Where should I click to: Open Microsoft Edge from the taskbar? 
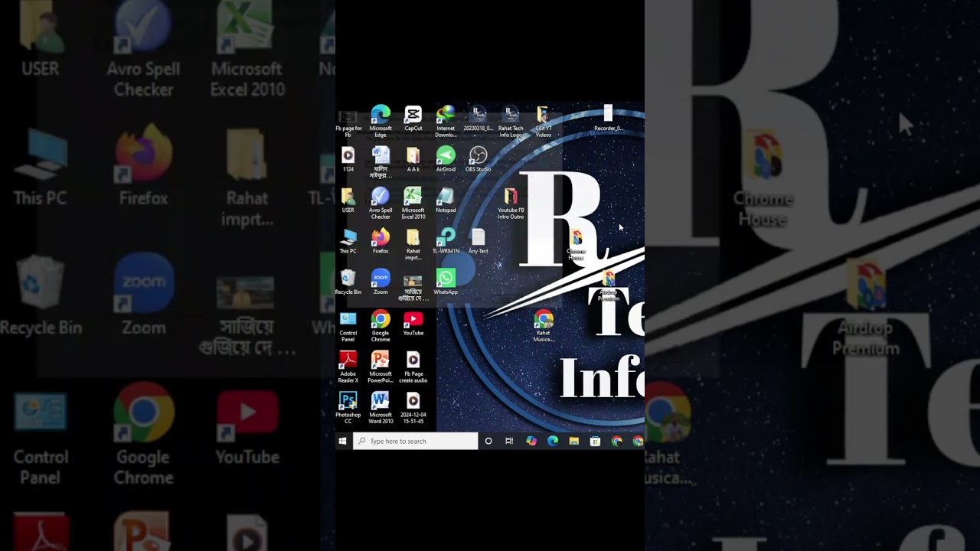pyautogui.click(x=553, y=441)
